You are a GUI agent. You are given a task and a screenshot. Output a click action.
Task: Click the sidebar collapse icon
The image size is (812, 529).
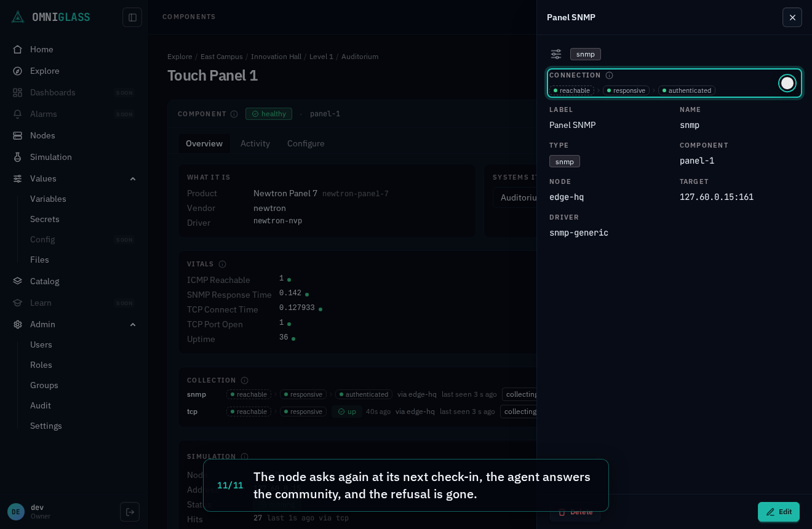click(132, 17)
